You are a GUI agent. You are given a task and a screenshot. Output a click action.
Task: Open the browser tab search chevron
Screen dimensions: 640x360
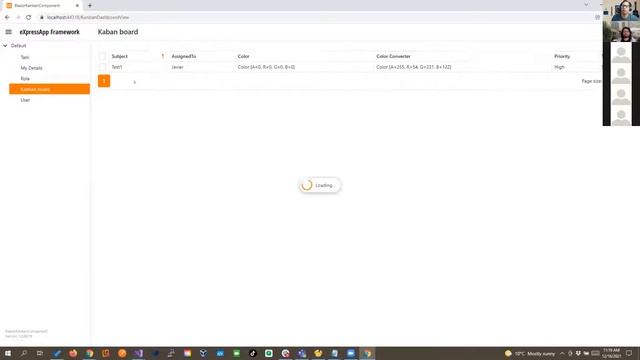click(x=586, y=5)
